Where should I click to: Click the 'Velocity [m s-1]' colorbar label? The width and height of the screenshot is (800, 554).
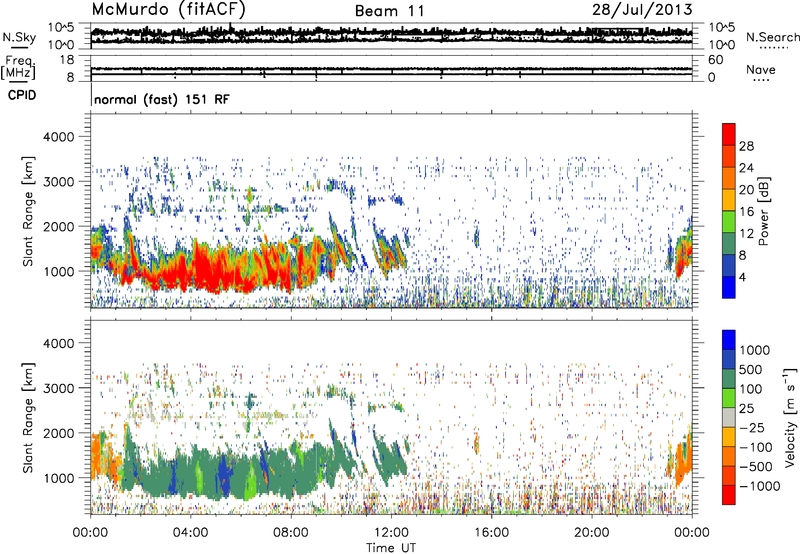[x=790, y=417]
